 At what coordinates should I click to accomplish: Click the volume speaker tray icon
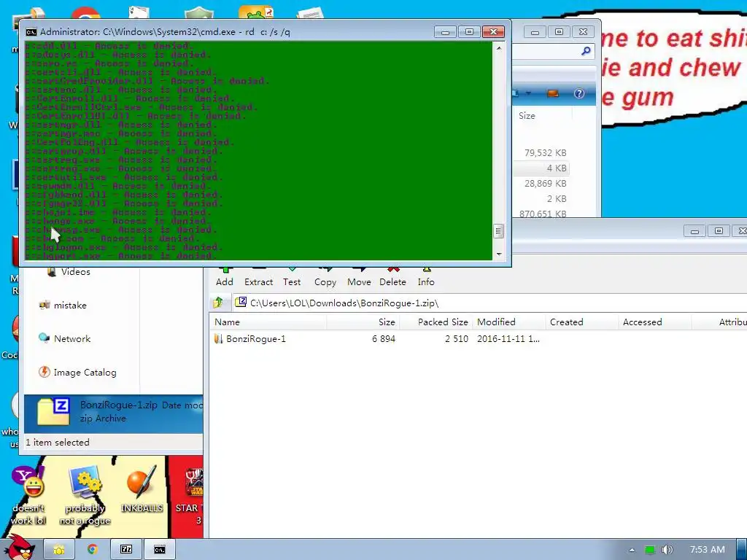pos(667,550)
